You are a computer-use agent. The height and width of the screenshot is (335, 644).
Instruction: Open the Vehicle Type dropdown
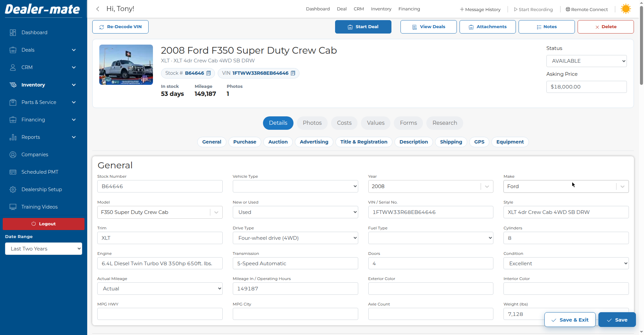[295, 186]
